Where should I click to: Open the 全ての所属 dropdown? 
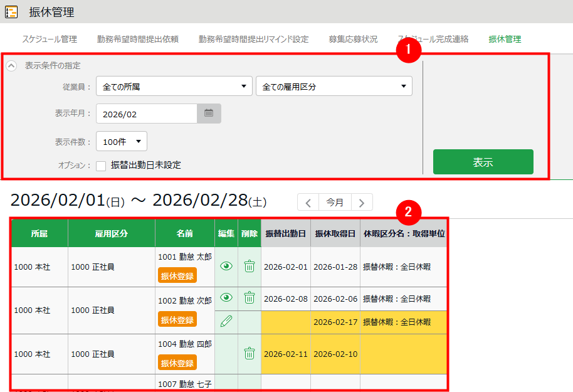coord(174,87)
